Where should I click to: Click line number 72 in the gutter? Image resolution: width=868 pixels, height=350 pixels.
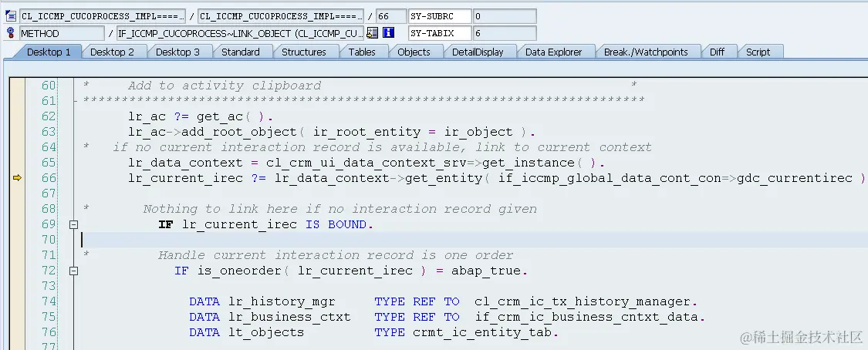[x=49, y=271]
